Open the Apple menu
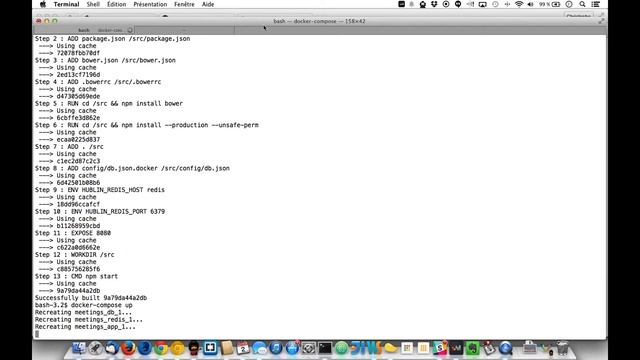The image size is (640, 360). tap(43, 4)
